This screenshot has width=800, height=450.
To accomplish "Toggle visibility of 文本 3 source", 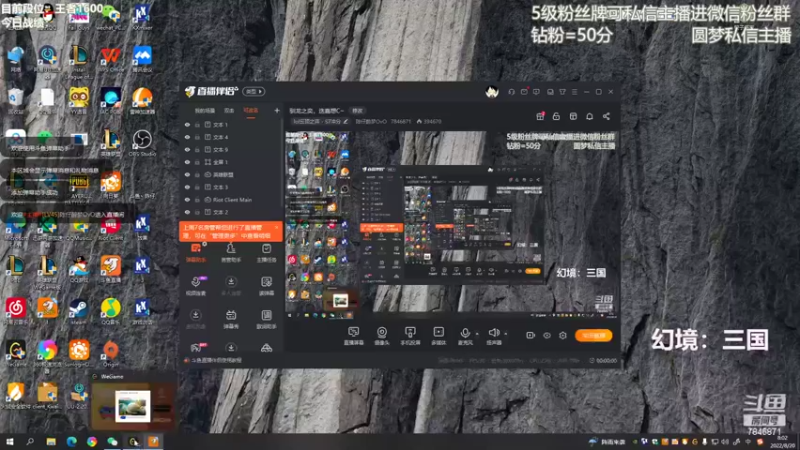I will pyautogui.click(x=187, y=187).
